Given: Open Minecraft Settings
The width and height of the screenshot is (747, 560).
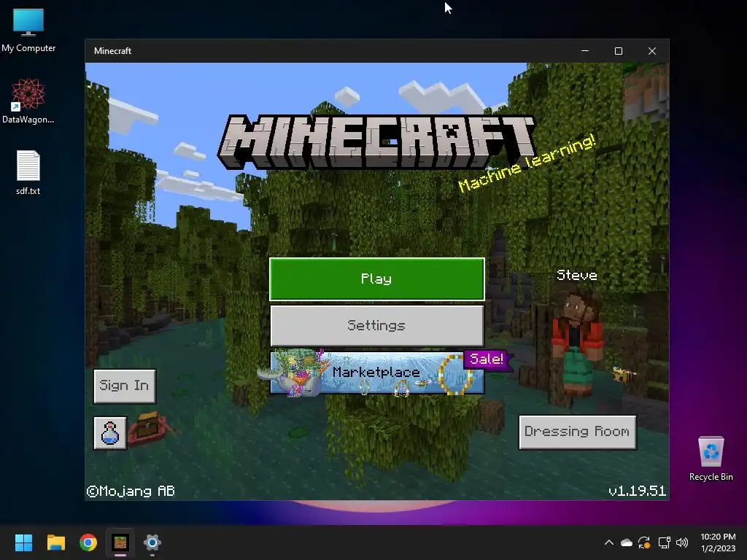Looking at the screenshot, I should [377, 326].
